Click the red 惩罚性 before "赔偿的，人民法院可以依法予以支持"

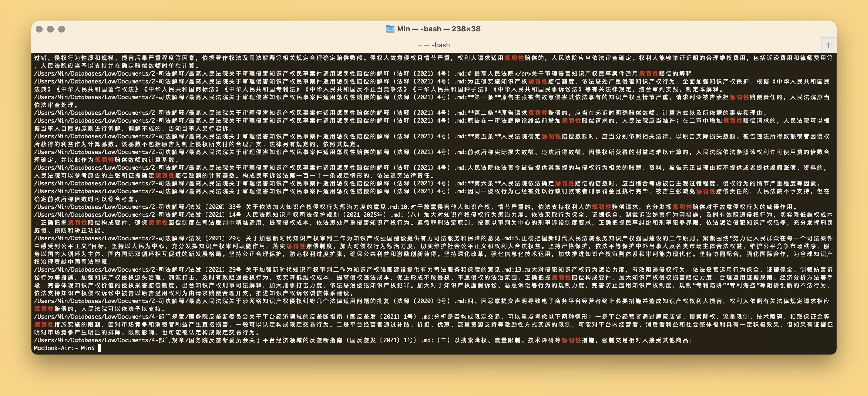pos(44,309)
